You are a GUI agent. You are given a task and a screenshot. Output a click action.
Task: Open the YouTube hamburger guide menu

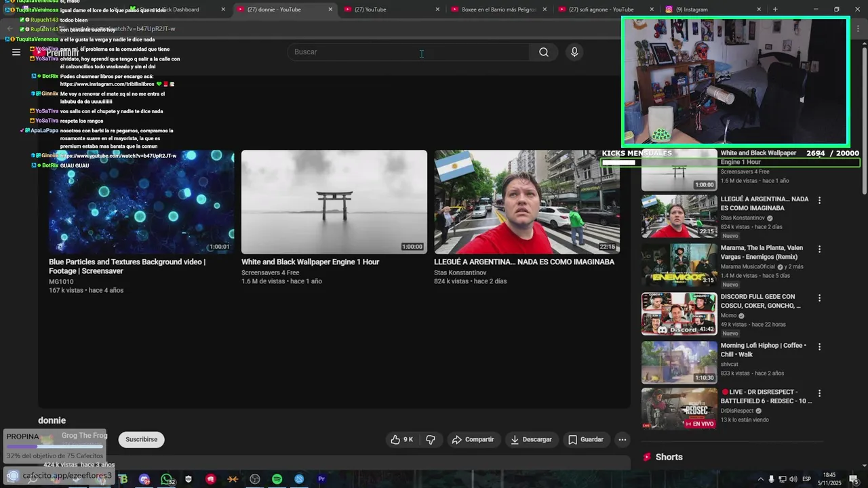click(x=16, y=52)
